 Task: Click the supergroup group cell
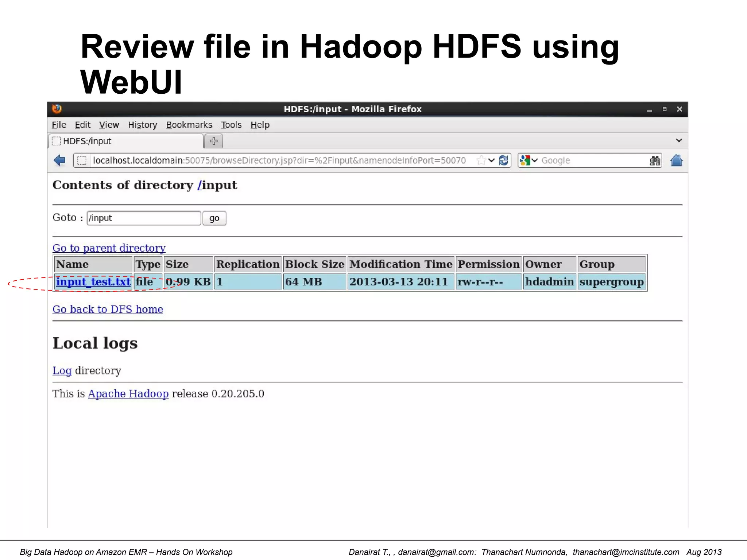(x=612, y=282)
